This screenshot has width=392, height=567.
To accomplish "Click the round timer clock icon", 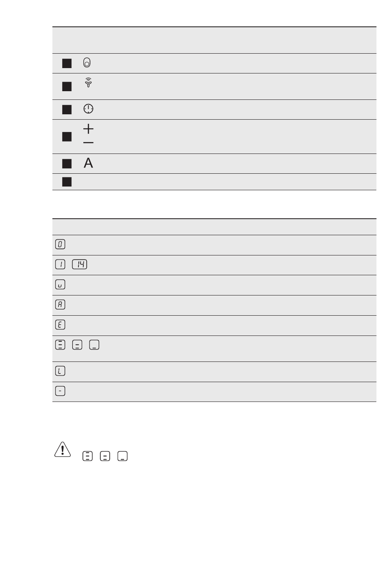I will tap(88, 109).
